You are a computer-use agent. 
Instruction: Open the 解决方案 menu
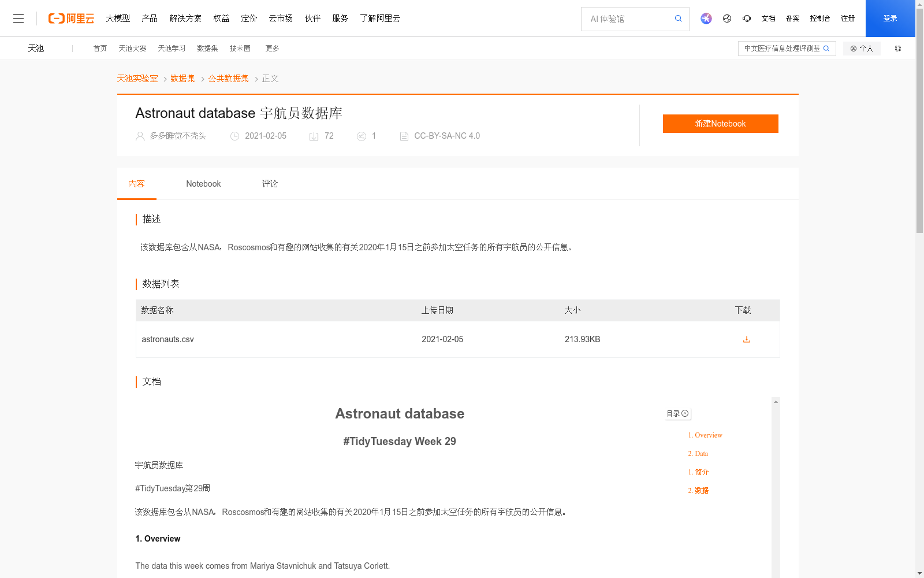coord(185,18)
